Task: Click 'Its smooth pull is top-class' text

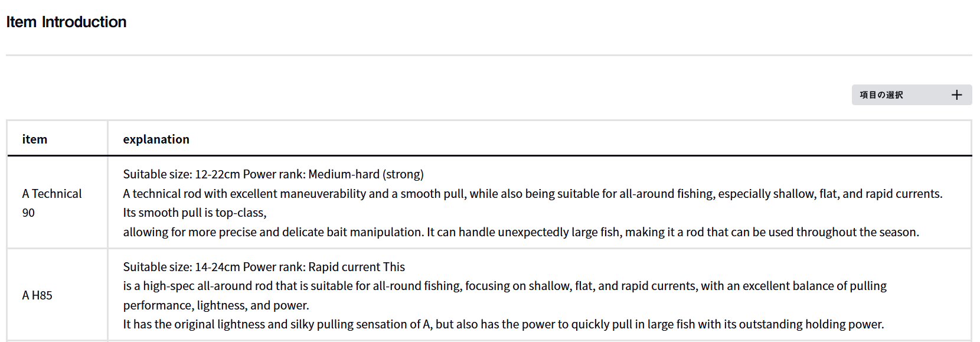Action: tap(195, 213)
